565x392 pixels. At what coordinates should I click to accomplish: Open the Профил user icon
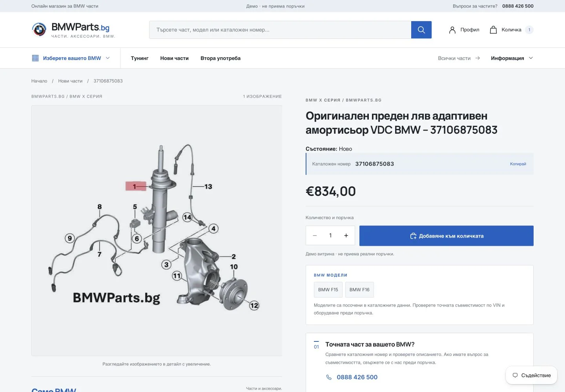[452, 30]
